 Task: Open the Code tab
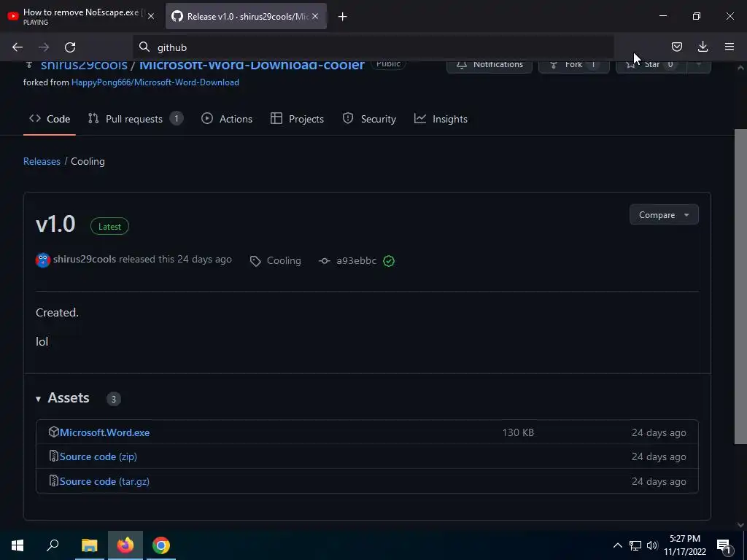point(50,119)
